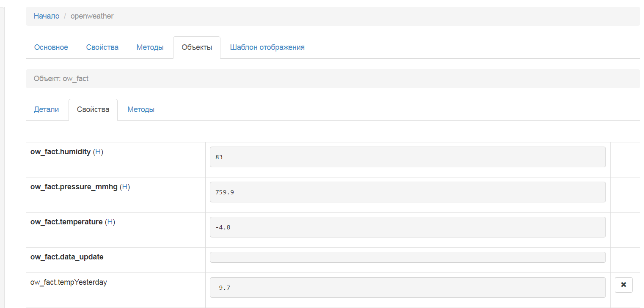Select Свойства sub-tab beside Детали
Image resolution: width=644 pixels, height=308 pixels.
point(93,109)
